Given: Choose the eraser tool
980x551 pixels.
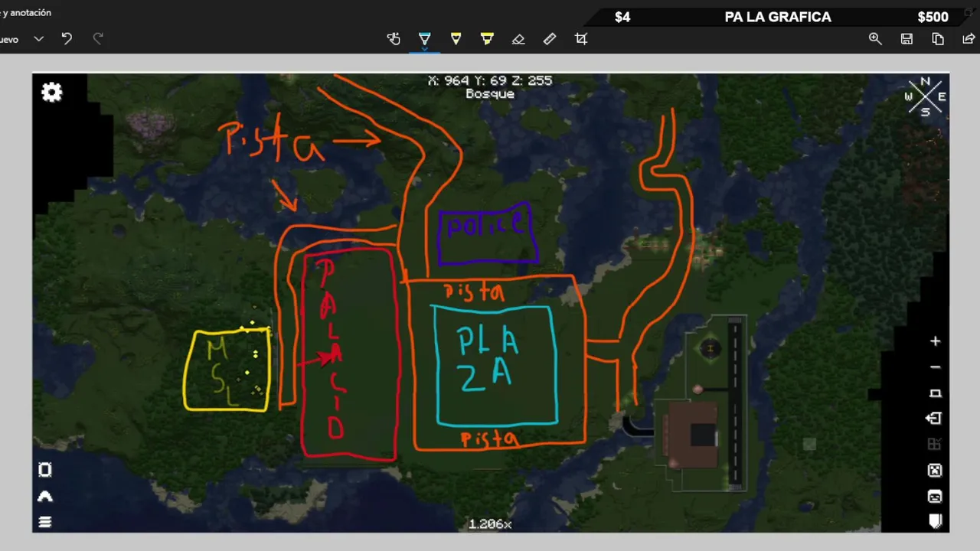Looking at the screenshot, I should tap(518, 39).
